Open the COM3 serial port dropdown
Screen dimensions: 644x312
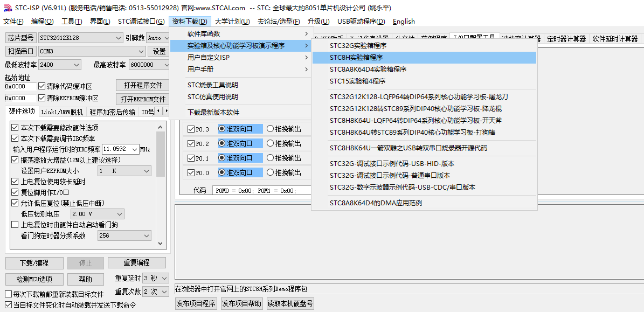pos(92,51)
